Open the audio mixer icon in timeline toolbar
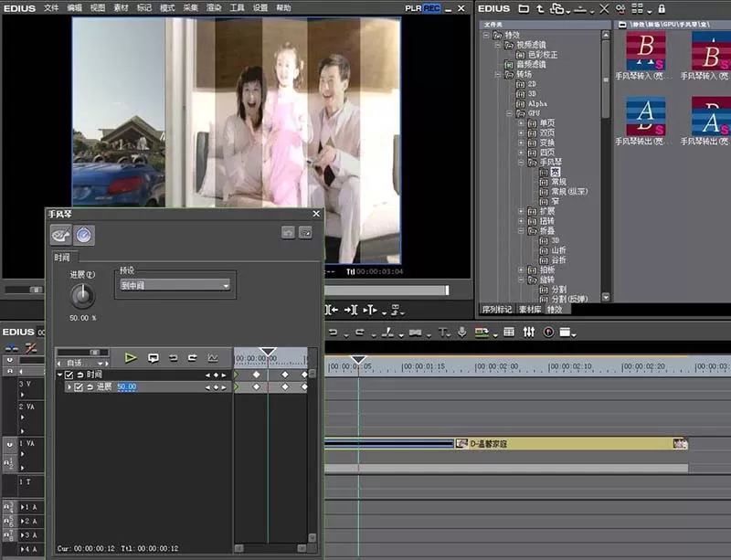 coord(529,332)
